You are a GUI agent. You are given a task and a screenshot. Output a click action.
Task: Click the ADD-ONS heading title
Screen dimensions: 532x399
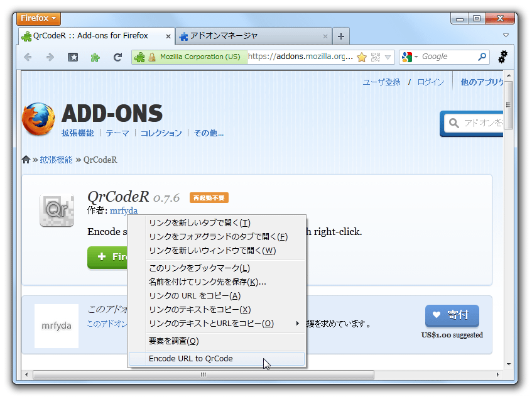click(x=112, y=113)
